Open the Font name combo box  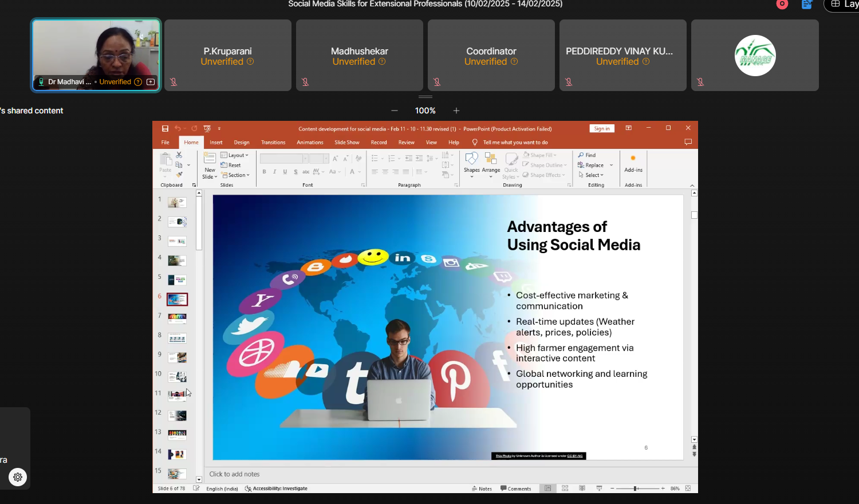(x=284, y=159)
